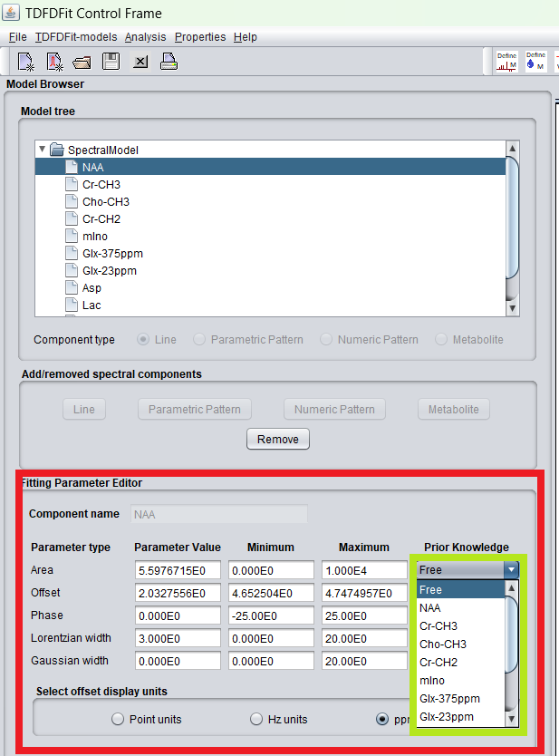Click the file icon beside Cr-CH3
The width and height of the screenshot is (559, 756).
[72, 184]
